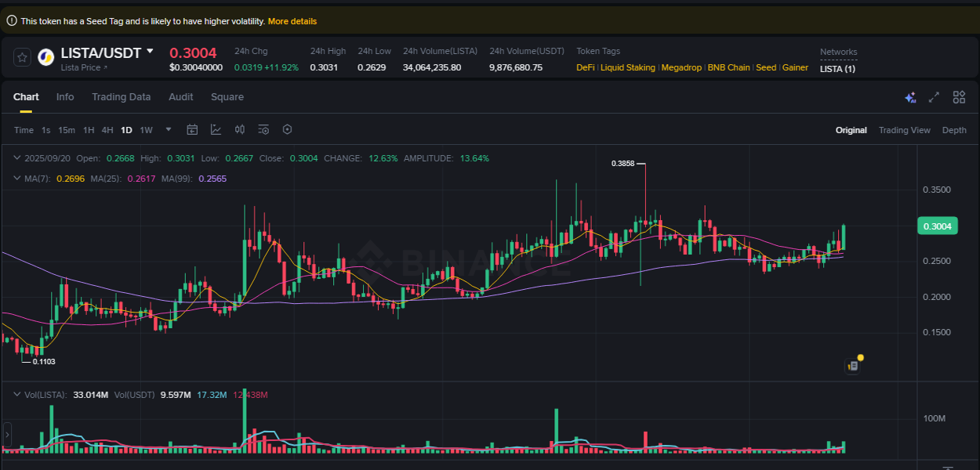Open the chart type line-chart icon
980x470 pixels.
pos(216,129)
